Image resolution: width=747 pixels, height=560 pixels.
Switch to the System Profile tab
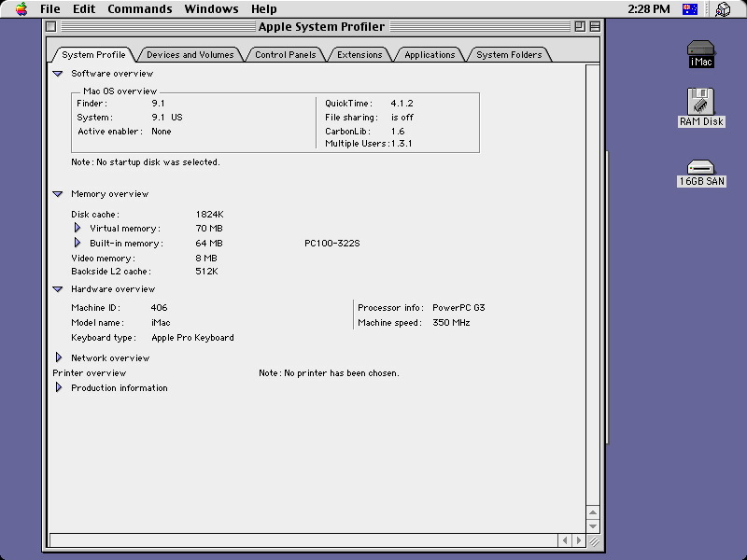click(x=93, y=55)
